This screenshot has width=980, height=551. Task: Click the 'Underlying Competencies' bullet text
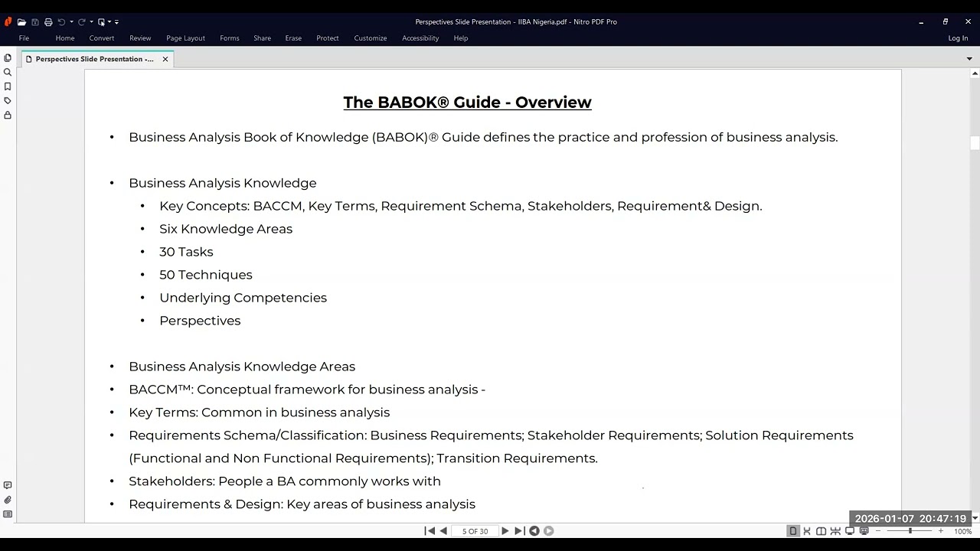pyautogui.click(x=243, y=298)
